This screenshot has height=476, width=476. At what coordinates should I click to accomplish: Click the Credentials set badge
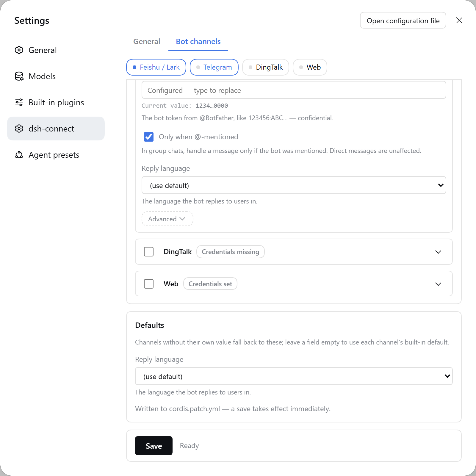point(210,284)
